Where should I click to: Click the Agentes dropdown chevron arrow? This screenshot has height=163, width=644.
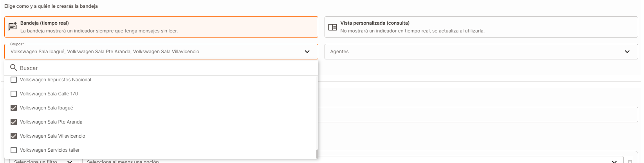(627, 52)
